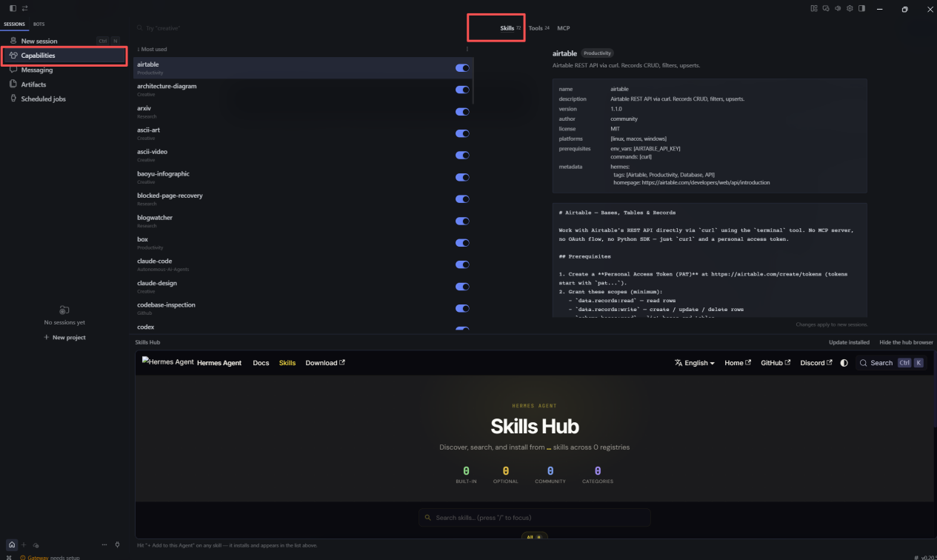This screenshot has height=560, width=937.
Task: Open the MCP tab
Action: (x=564, y=28)
